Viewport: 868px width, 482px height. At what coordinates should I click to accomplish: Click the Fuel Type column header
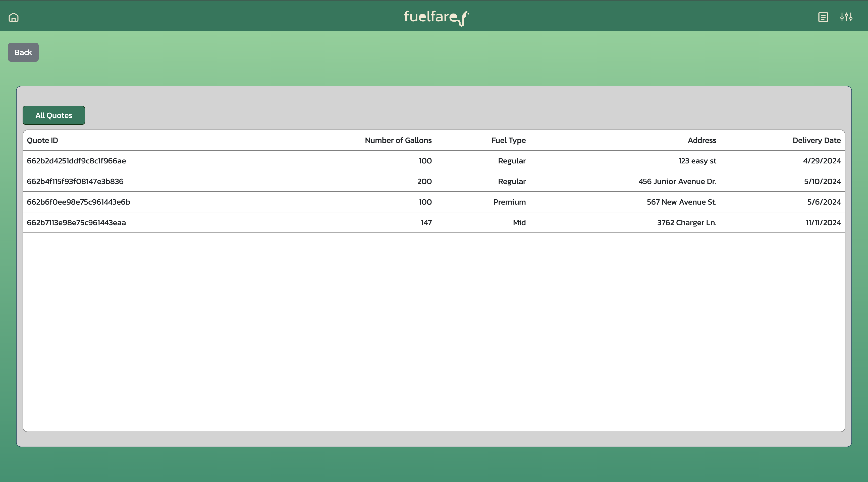508,140
